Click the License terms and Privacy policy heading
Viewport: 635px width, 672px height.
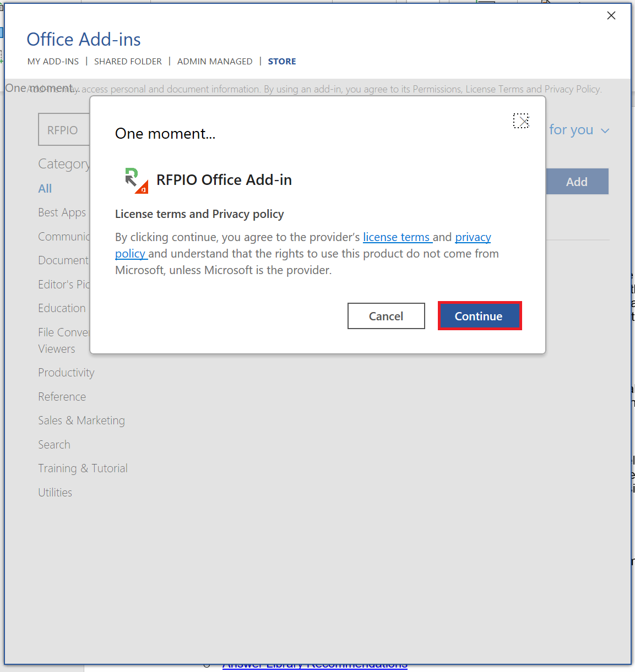(199, 214)
